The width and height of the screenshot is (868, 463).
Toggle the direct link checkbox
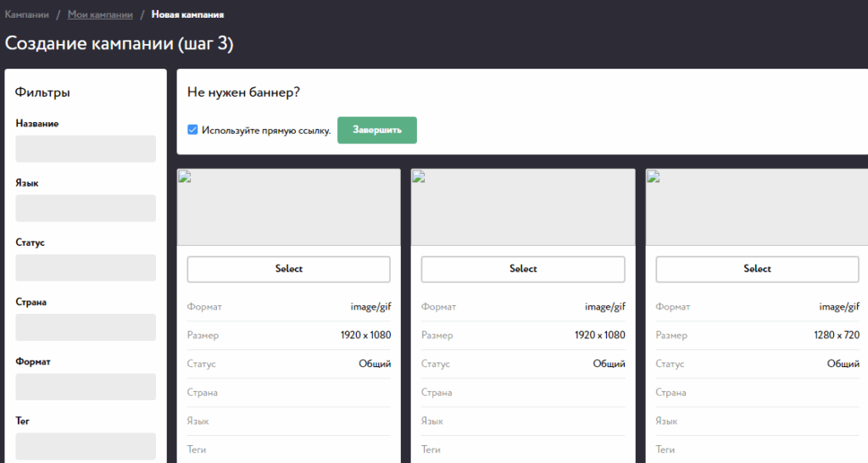coord(192,131)
